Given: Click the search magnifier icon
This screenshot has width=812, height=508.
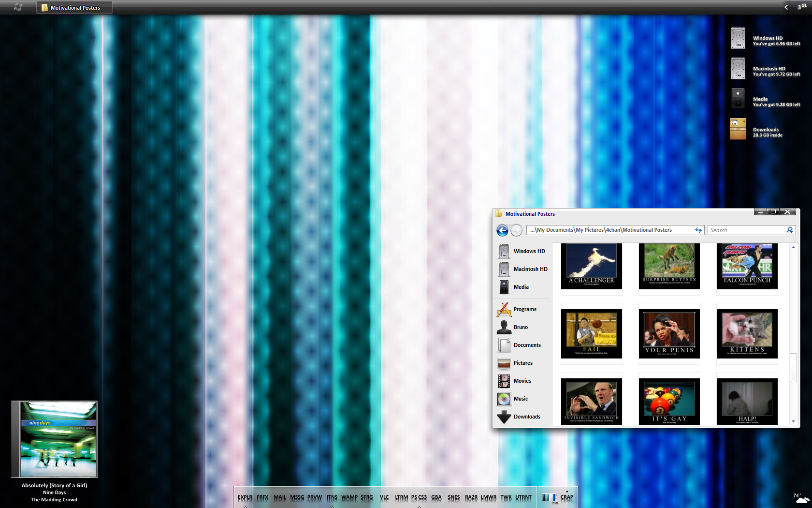Looking at the screenshot, I should pyautogui.click(x=790, y=230).
